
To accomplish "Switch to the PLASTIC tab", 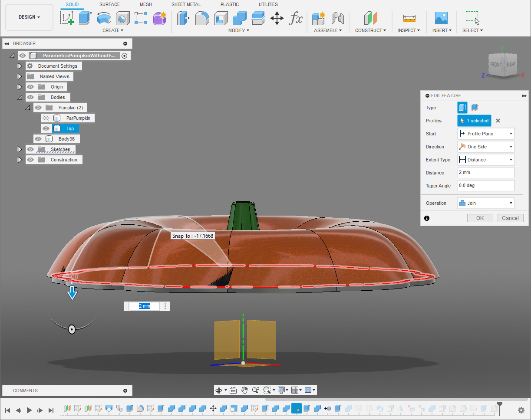I will pyautogui.click(x=230, y=4).
